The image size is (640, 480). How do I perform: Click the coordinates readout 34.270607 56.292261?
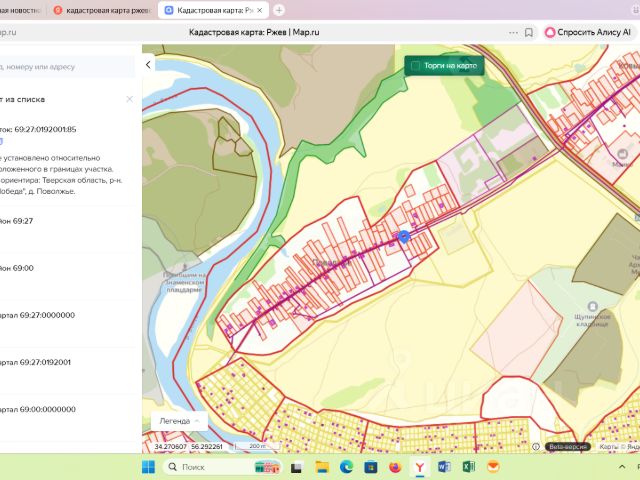click(189, 447)
